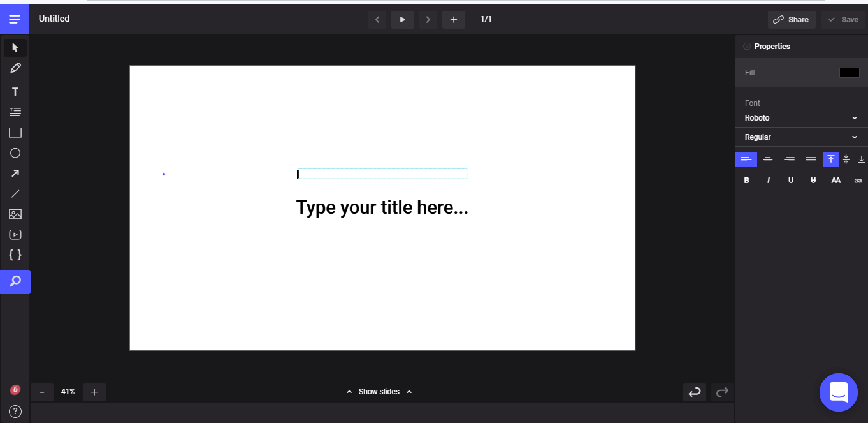
Task: Open the Roboto font dropdown
Action: click(x=801, y=118)
